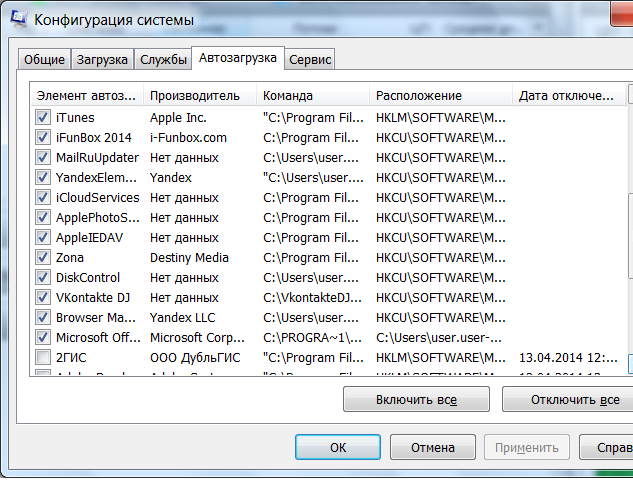
Task: Click the i-Funbox.com manufacturer cell
Action: coord(188,138)
